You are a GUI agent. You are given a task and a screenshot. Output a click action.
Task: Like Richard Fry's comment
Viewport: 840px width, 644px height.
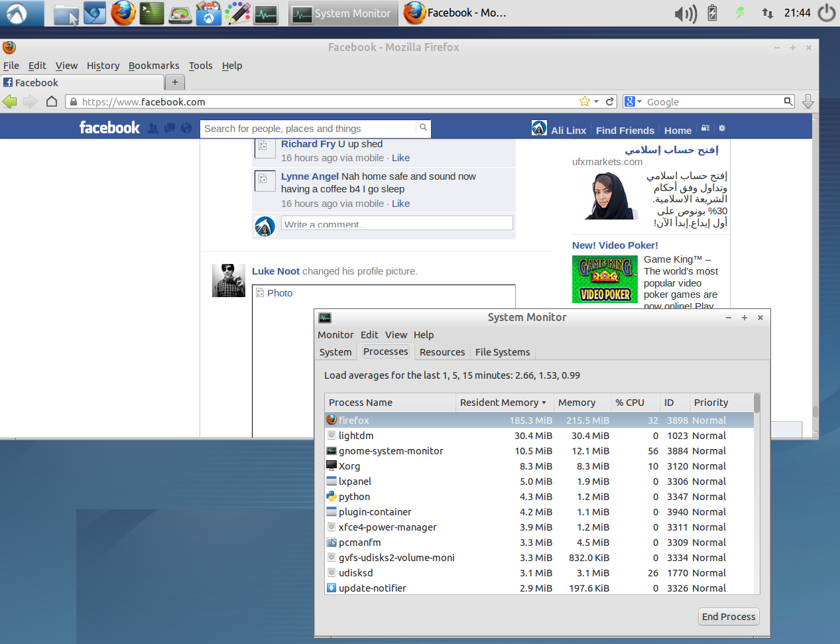point(400,158)
